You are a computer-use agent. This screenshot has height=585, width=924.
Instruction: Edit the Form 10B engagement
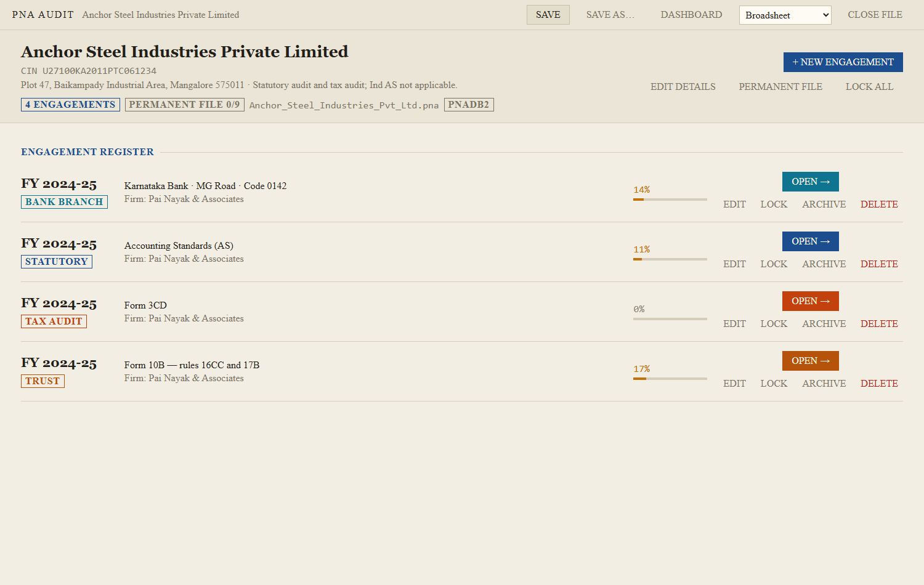[x=734, y=384]
